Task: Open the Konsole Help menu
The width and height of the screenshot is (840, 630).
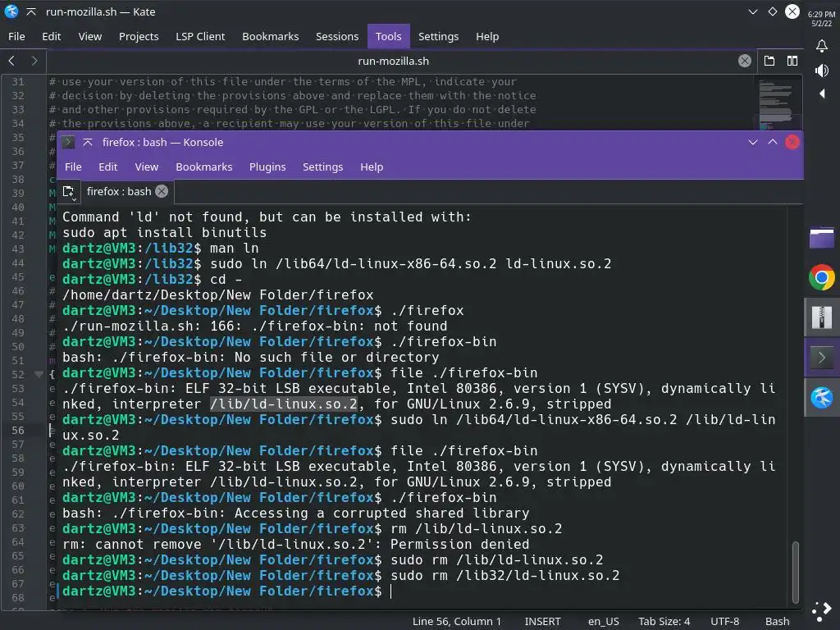Action: pos(372,167)
